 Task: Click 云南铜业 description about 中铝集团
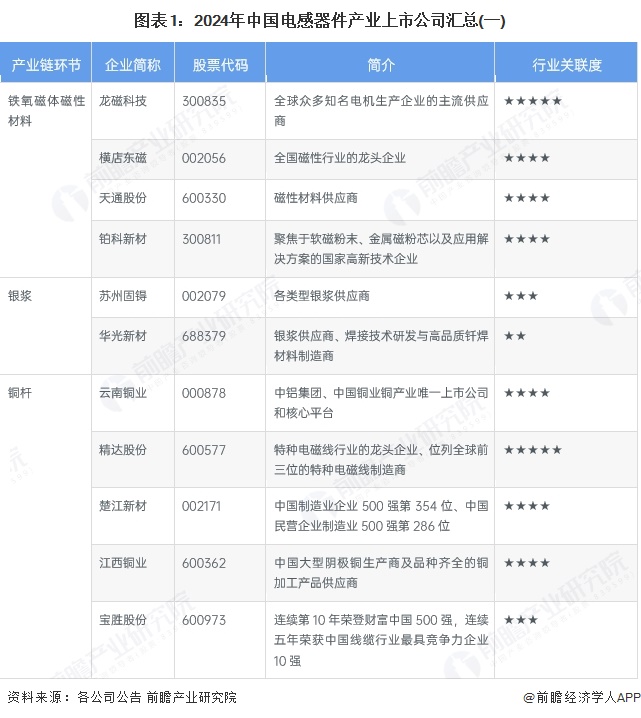[x=381, y=403]
